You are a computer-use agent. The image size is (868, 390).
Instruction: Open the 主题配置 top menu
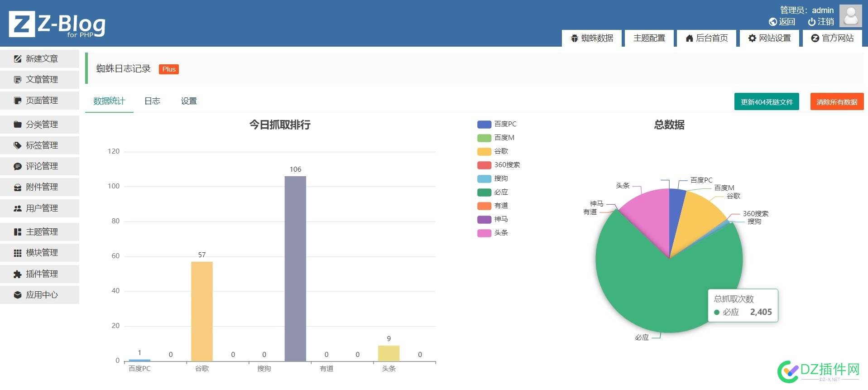coord(649,38)
